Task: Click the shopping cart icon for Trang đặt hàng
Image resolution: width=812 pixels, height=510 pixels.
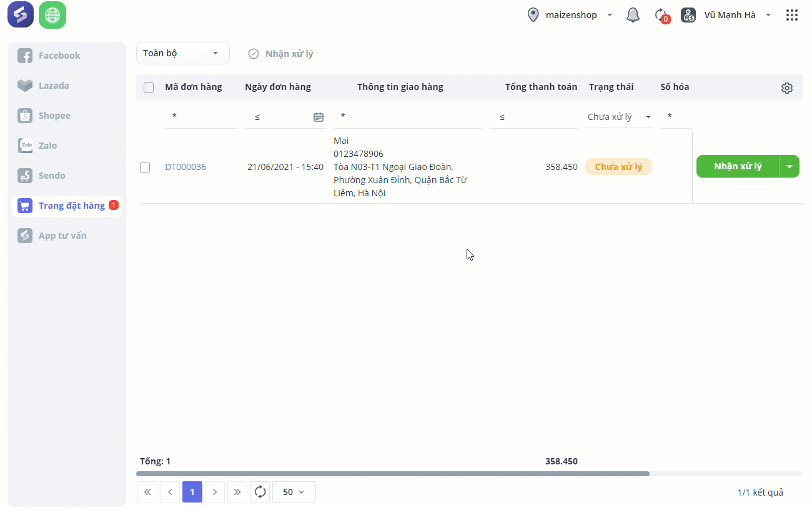Action: click(x=25, y=206)
